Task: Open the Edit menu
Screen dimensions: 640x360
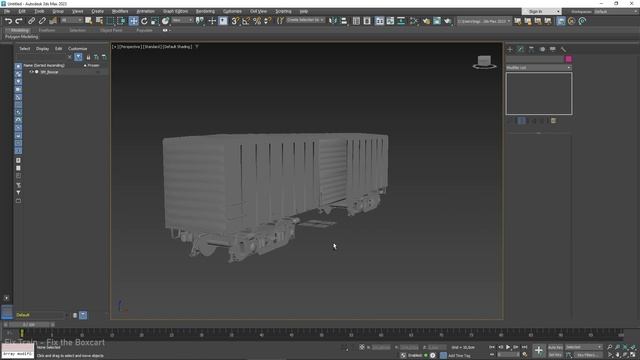Action: 22,11
